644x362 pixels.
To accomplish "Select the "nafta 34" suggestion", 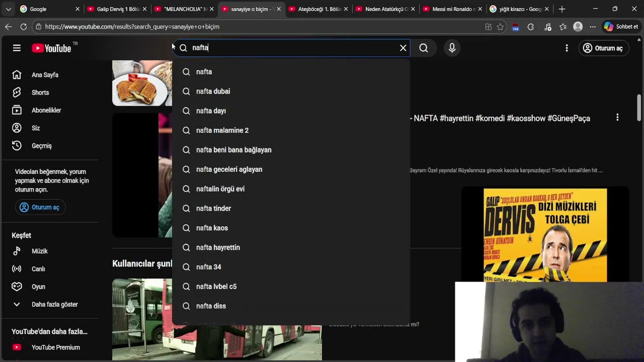I will [291, 267].
